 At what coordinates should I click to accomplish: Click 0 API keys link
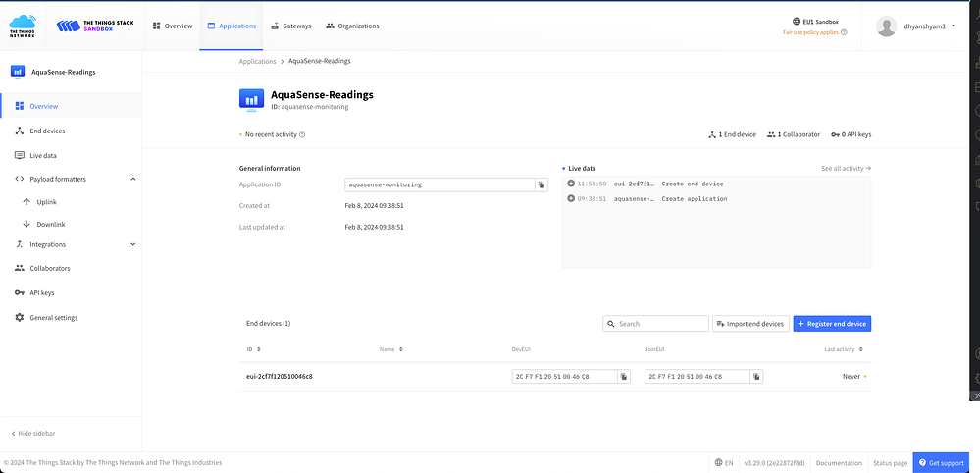(851, 134)
